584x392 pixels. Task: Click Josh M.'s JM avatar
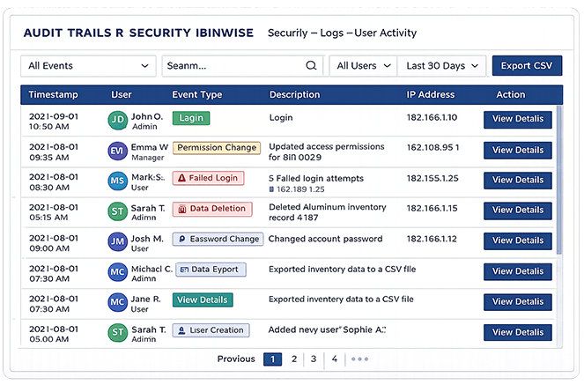[x=118, y=242]
